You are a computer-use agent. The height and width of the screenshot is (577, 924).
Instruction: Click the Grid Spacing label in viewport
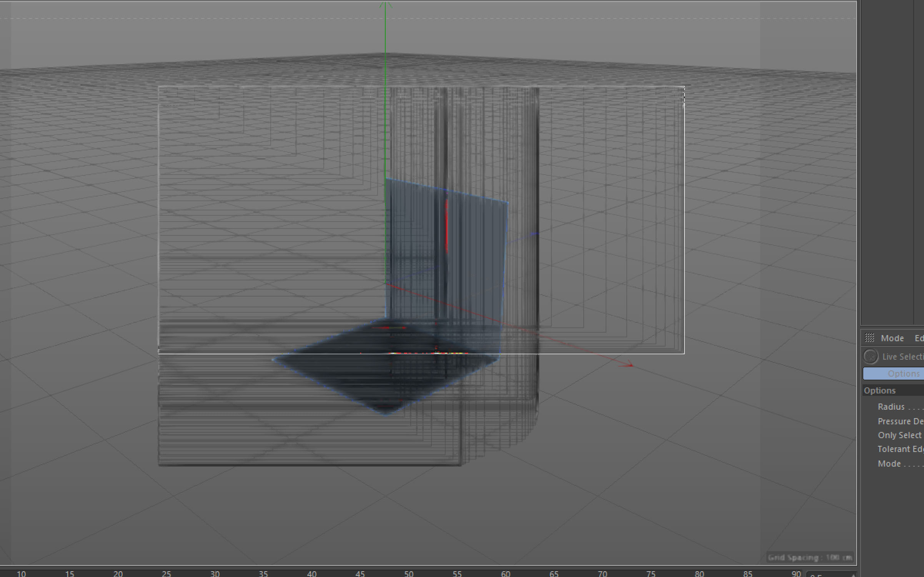pos(810,557)
